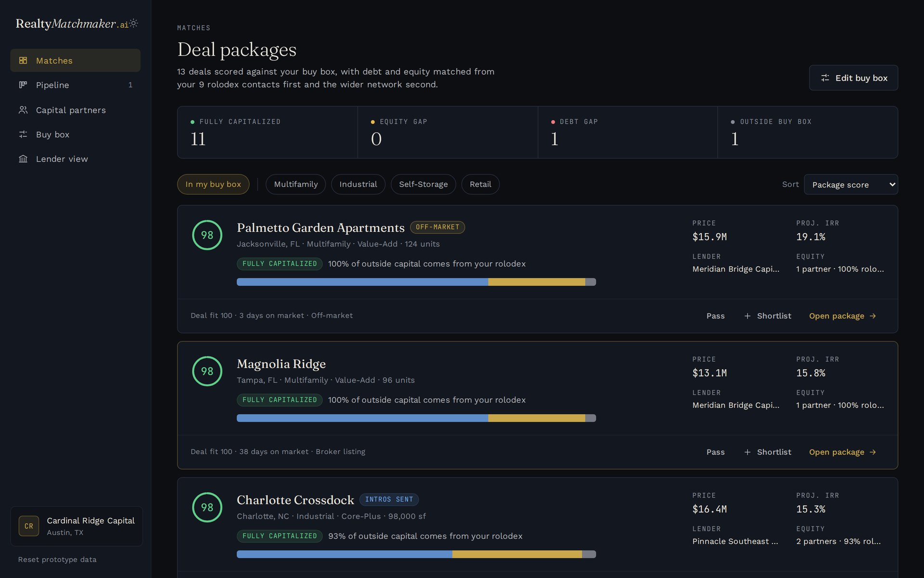Click arrow icon on Palmetto Open package
This screenshot has height=578, width=924.
coord(873,316)
